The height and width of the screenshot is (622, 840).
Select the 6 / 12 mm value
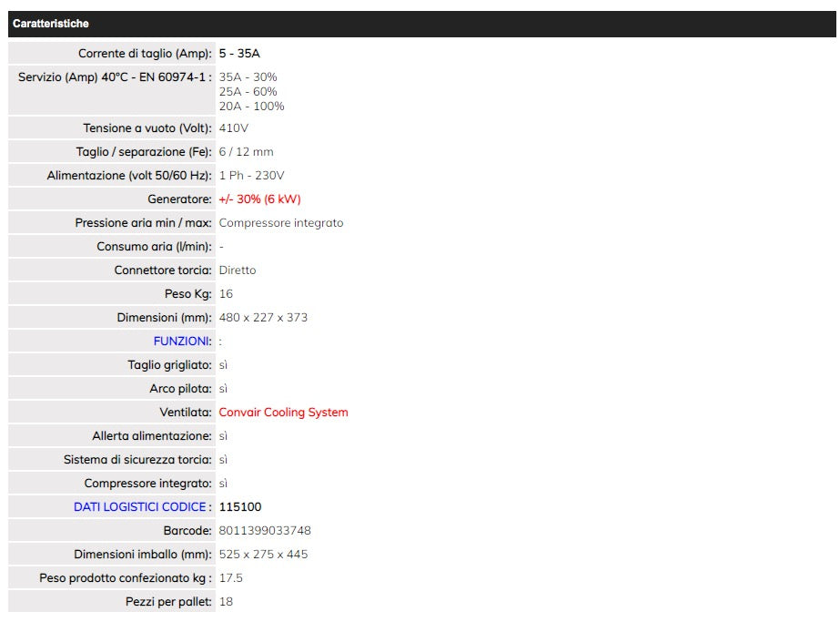pos(247,152)
